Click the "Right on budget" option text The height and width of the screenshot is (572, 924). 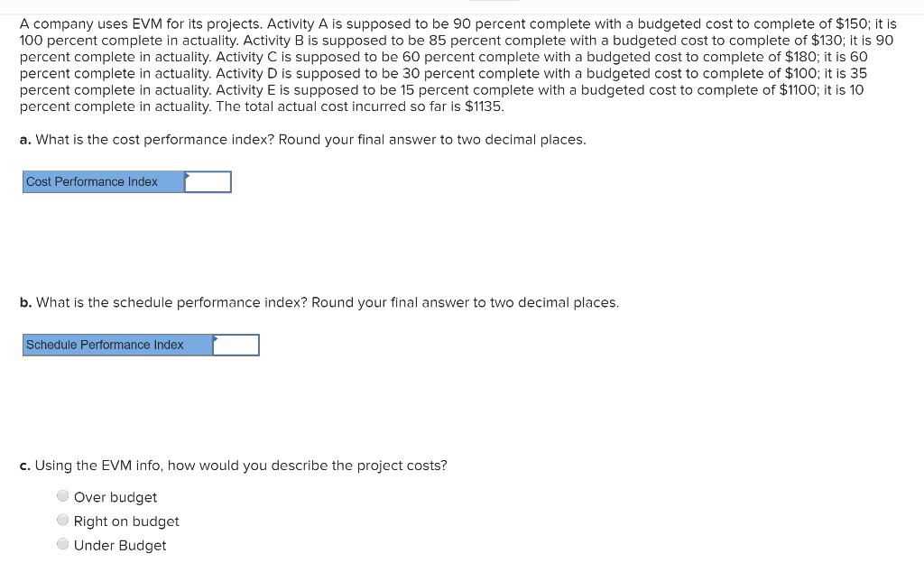coord(126,521)
